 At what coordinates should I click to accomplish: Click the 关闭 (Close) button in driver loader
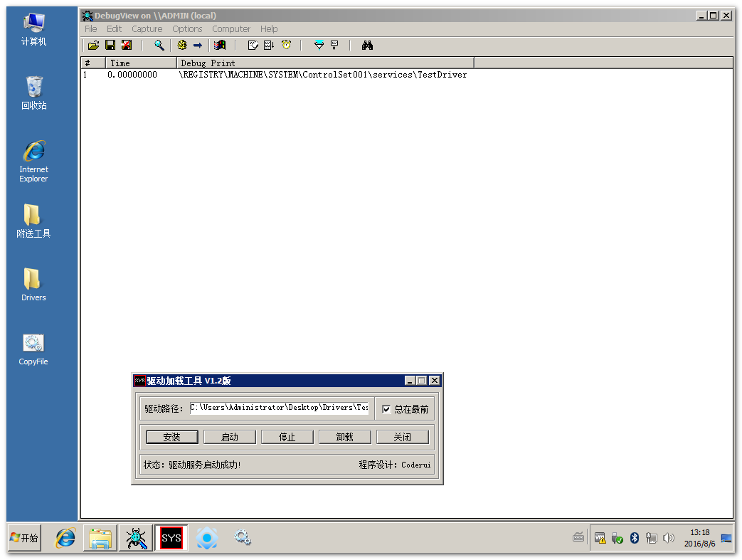coord(403,437)
